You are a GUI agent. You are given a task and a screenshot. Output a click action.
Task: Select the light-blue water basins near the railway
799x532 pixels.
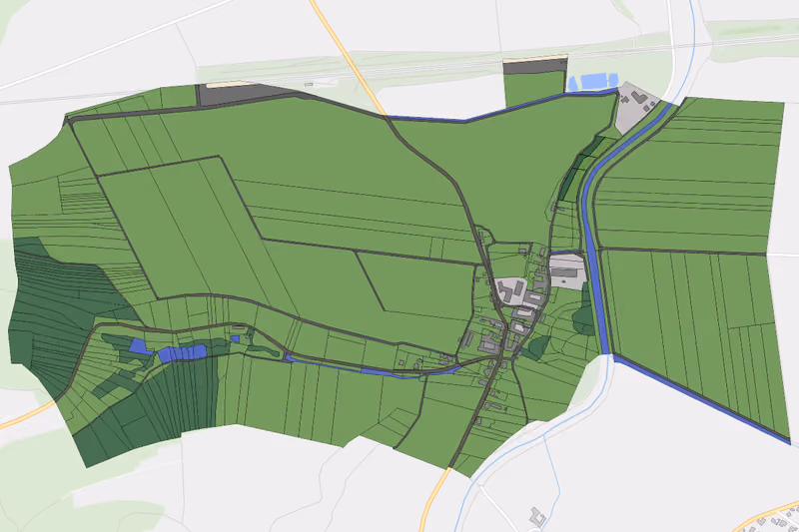pyautogui.click(x=592, y=82)
